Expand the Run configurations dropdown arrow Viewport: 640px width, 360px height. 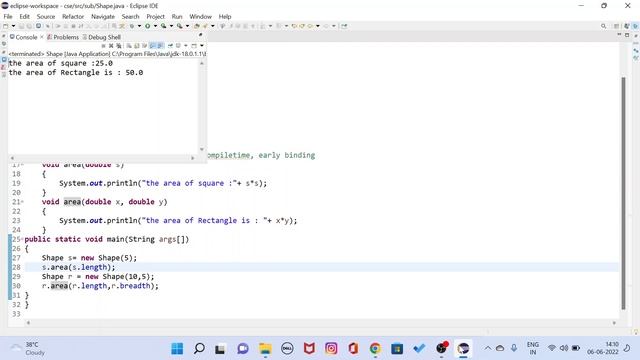[155, 26]
